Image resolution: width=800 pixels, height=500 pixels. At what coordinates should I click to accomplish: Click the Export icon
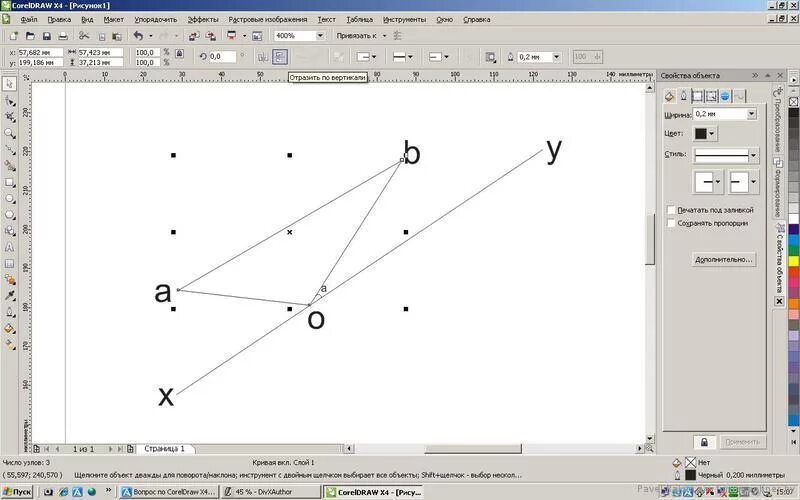[210, 36]
